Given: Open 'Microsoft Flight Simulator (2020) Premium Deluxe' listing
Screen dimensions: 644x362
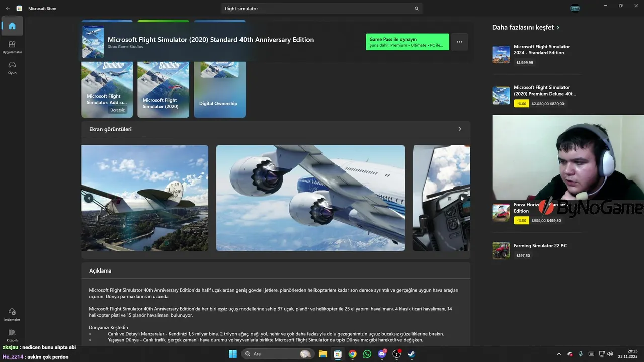Looking at the screenshot, I should [545, 90].
